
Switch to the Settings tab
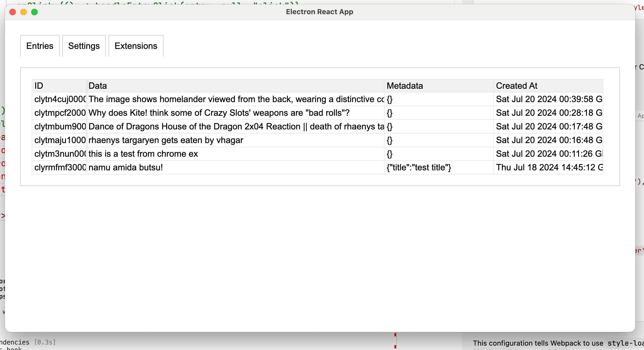coord(84,46)
